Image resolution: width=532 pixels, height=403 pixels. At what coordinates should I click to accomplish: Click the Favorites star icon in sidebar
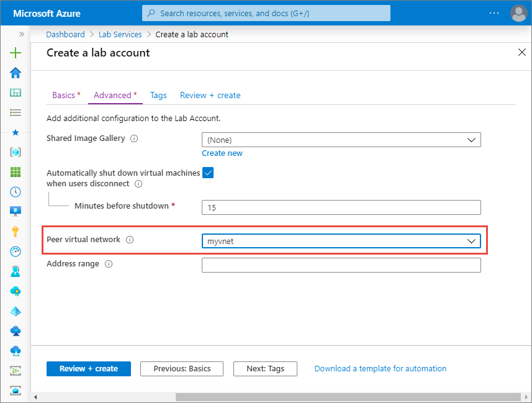(x=16, y=132)
